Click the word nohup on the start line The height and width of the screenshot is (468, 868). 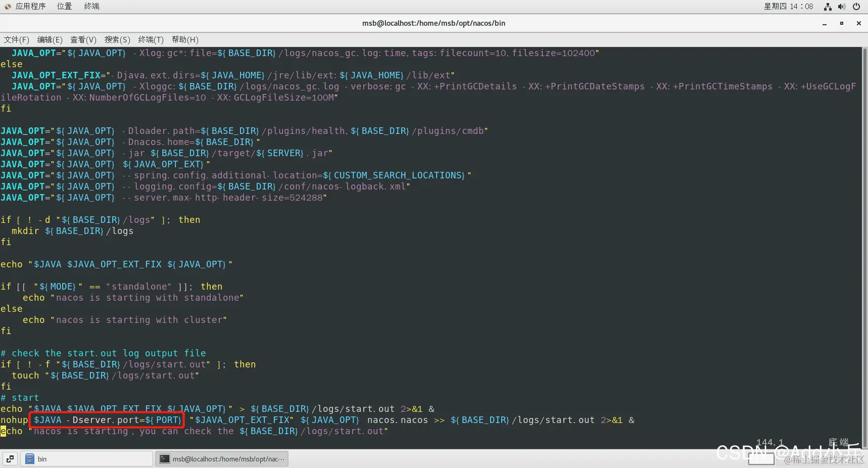[x=14, y=420]
